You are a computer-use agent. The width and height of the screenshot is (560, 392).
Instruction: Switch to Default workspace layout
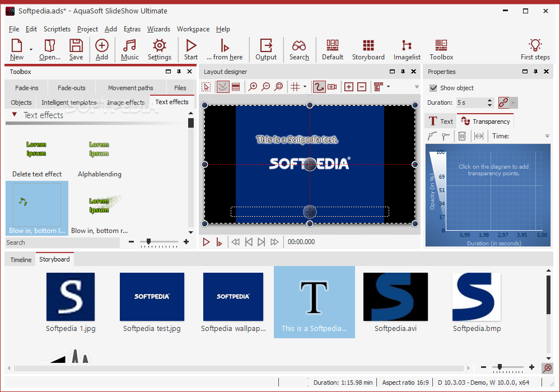pyautogui.click(x=333, y=50)
